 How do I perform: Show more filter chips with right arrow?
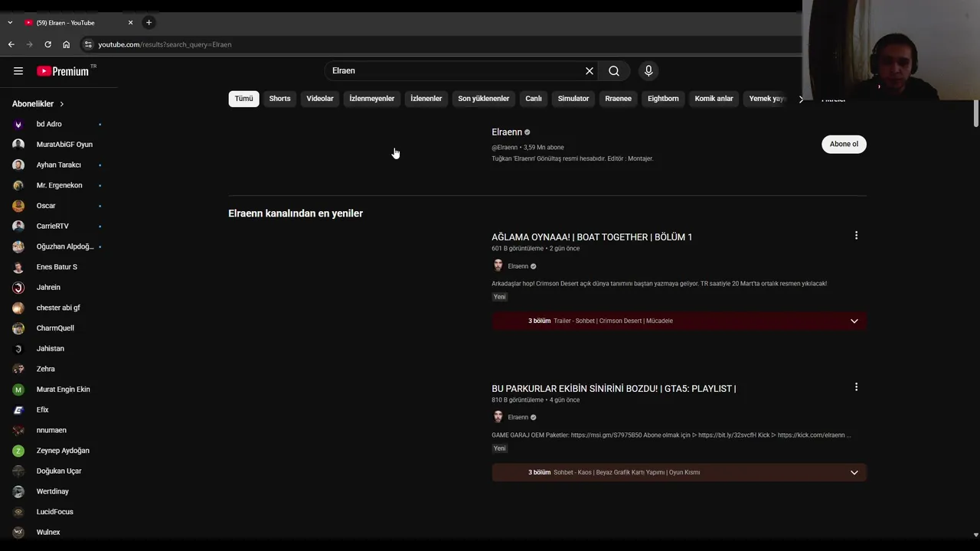(x=801, y=99)
